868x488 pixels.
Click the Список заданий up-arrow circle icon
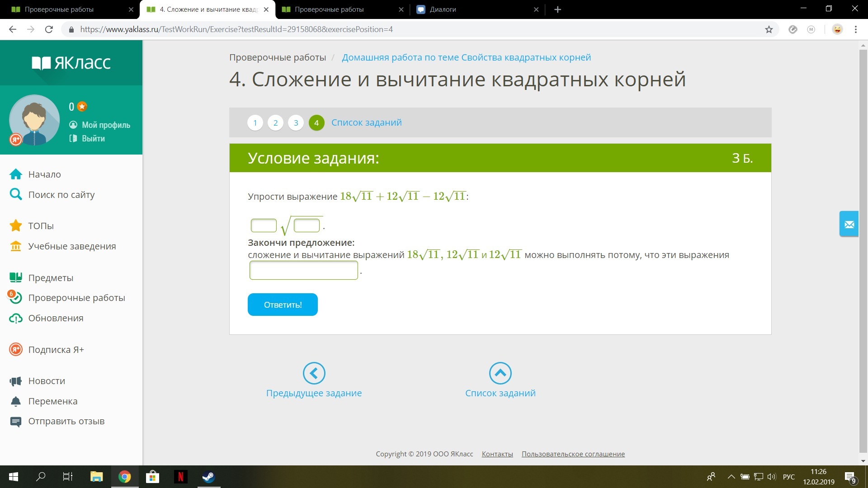coord(500,373)
